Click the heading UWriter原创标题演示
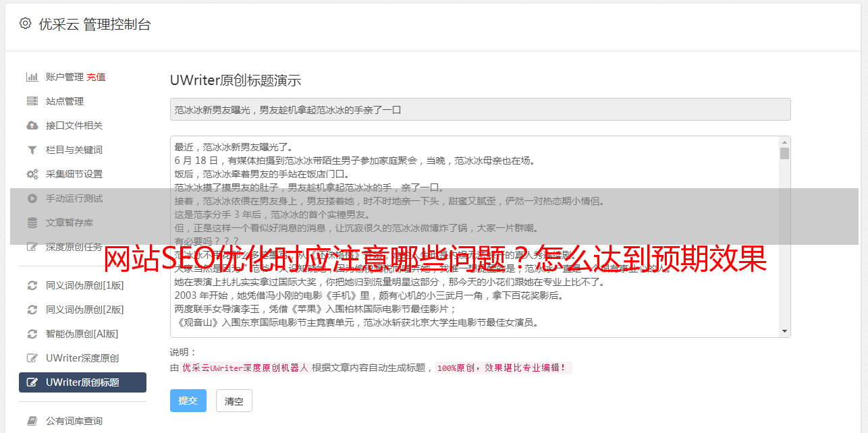This screenshot has height=433, width=868. click(236, 80)
